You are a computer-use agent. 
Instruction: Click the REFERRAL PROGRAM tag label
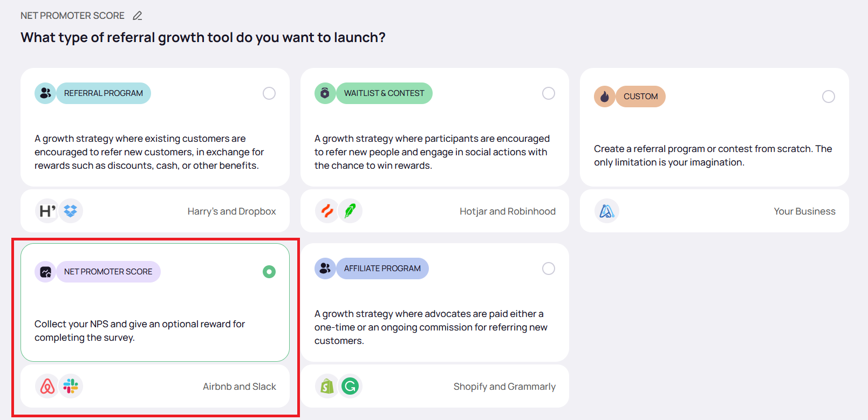click(x=104, y=93)
